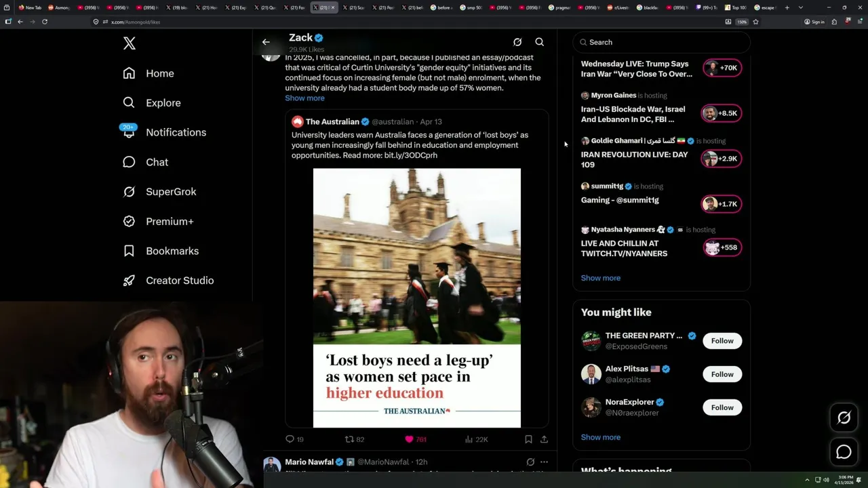
Task: Open the +8.5K listeners badge
Action: tap(722, 113)
